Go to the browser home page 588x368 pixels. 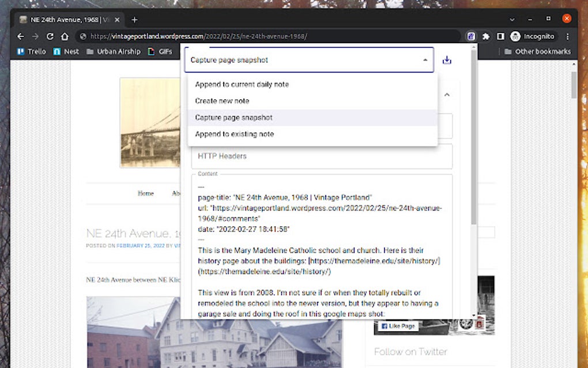[65, 36]
